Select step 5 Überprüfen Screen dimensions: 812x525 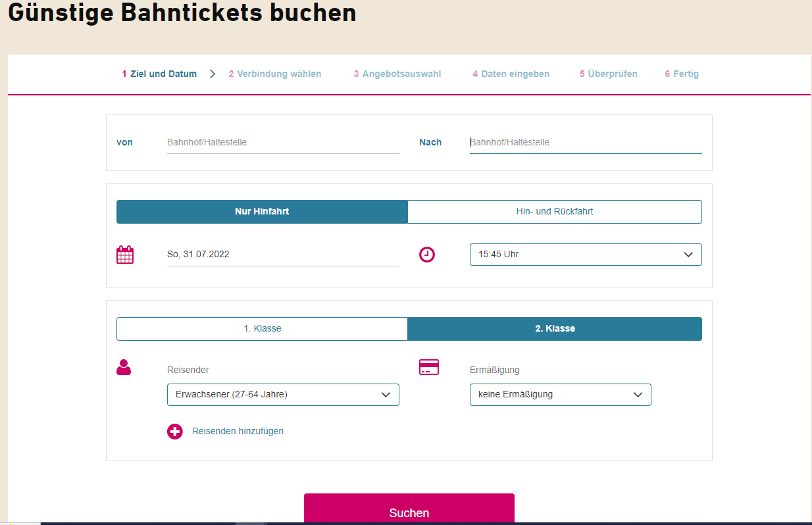tap(608, 74)
